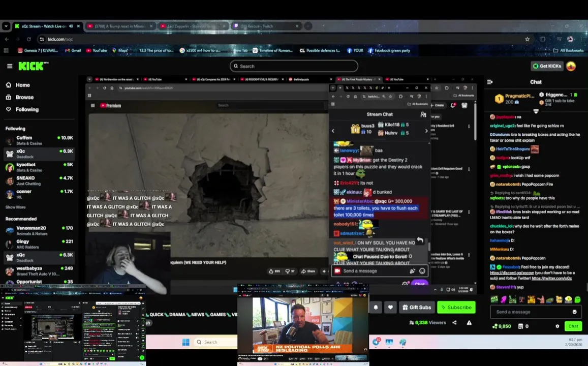Click the report warning triangle icon
The image size is (588, 366).
(469, 322)
